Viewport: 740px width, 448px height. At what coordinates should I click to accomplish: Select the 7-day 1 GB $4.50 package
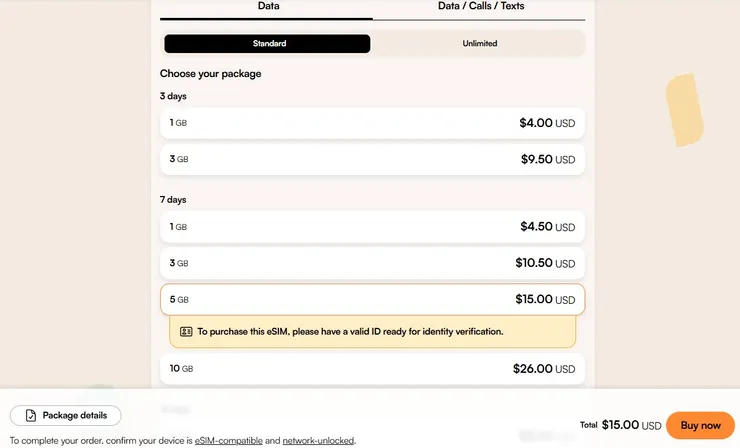(x=372, y=227)
